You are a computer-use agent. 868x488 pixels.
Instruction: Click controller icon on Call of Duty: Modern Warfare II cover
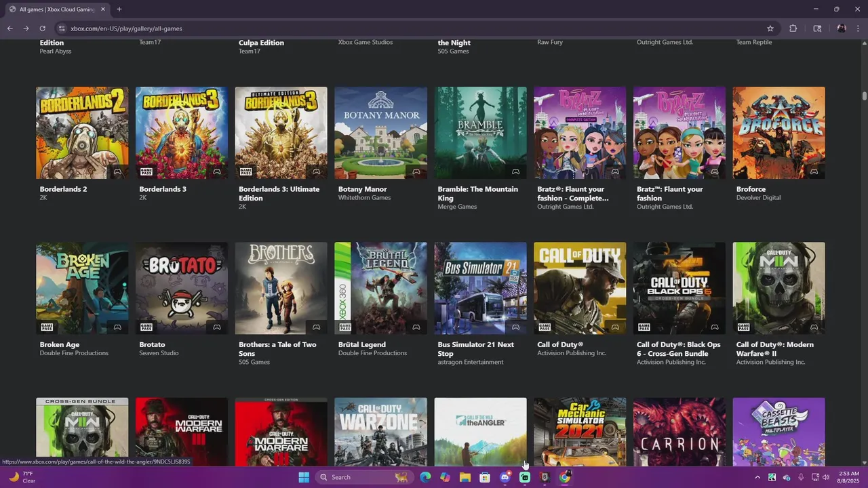point(814,327)
